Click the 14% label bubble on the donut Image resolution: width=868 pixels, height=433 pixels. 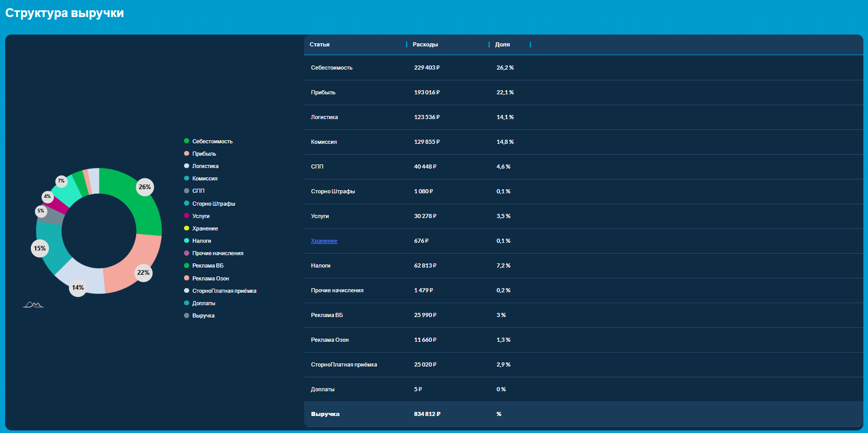click(x=78, y=288)
